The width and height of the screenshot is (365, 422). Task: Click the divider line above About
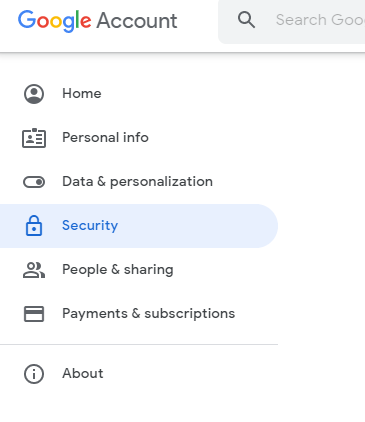pos(139,345)
